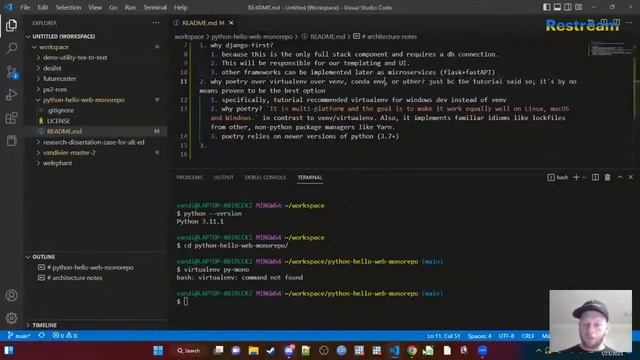Click the synchronize changes icon

tap(42, 336)
